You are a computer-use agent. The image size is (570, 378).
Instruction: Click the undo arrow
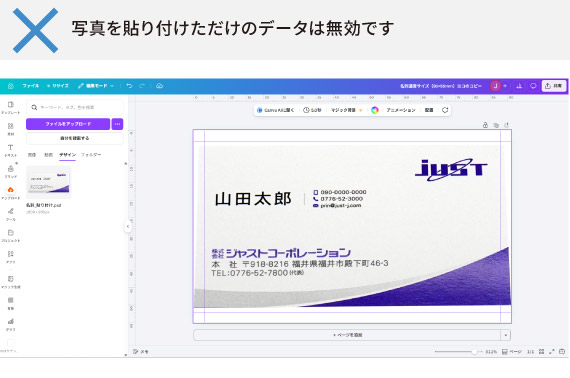click(129, 86)
